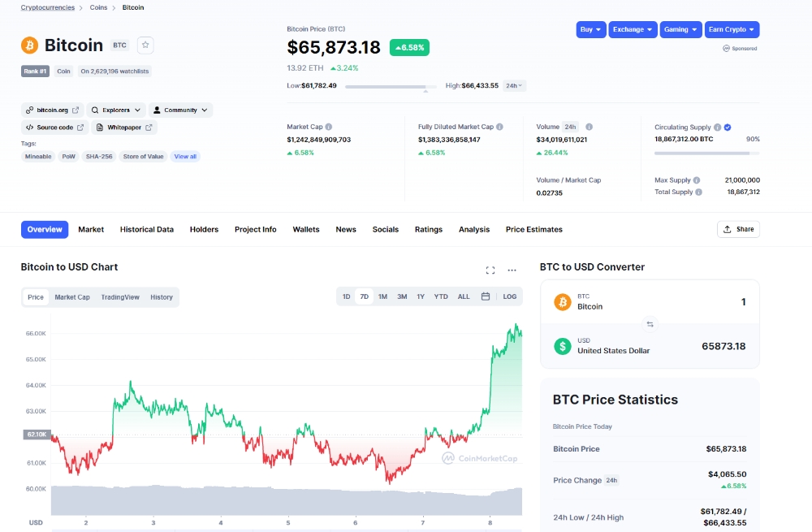Open the Exchange dropdown

pyautogui.click(x=633, y=29)
